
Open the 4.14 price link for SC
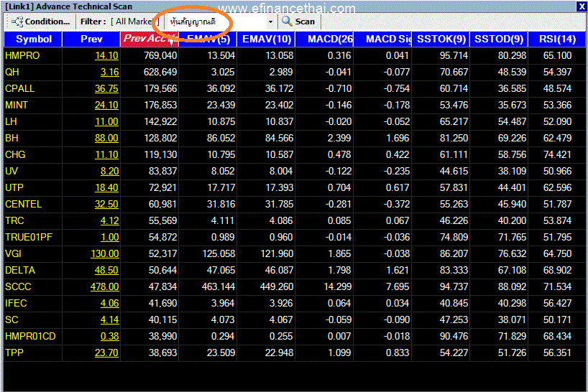coord(109,319)
